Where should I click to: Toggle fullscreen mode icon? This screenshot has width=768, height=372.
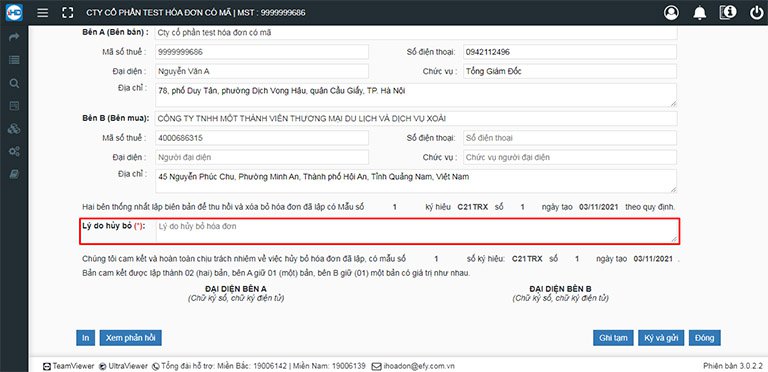tap(67, 13)
